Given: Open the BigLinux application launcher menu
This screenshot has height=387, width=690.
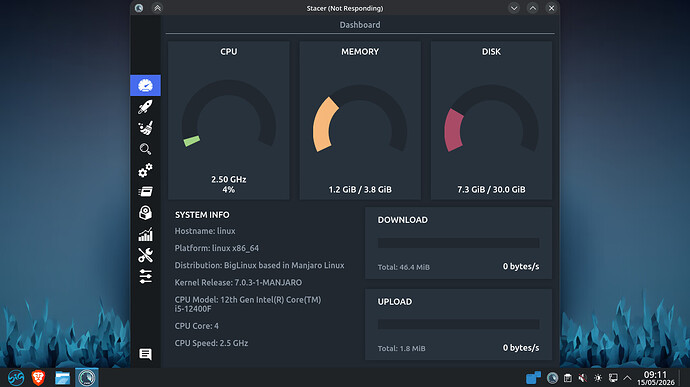Looking at the screenshot, I should [16, 378].
